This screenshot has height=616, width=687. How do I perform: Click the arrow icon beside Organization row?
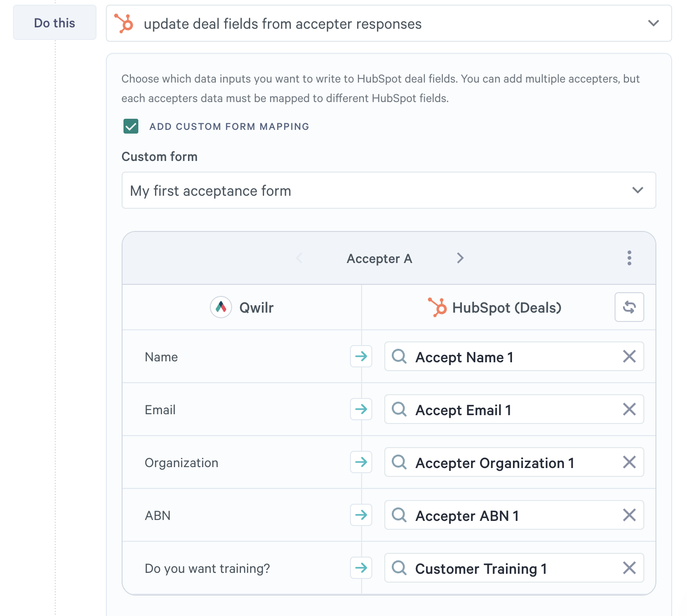361,462
